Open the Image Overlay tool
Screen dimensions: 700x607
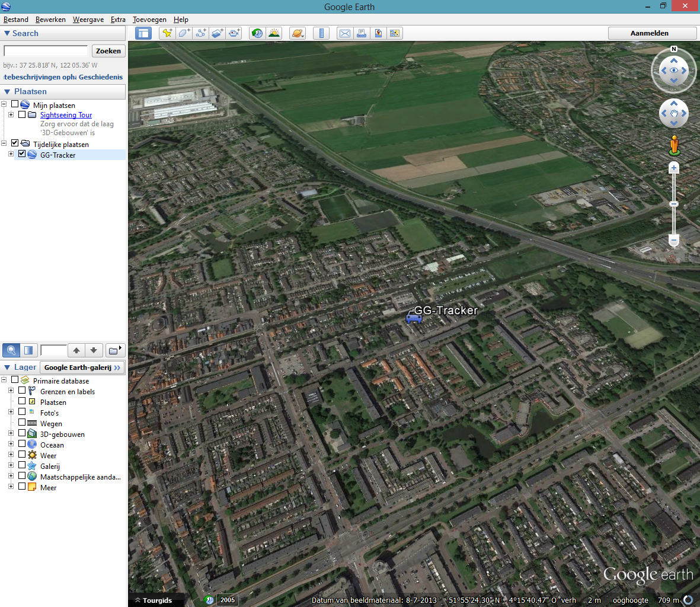point(217,33)
